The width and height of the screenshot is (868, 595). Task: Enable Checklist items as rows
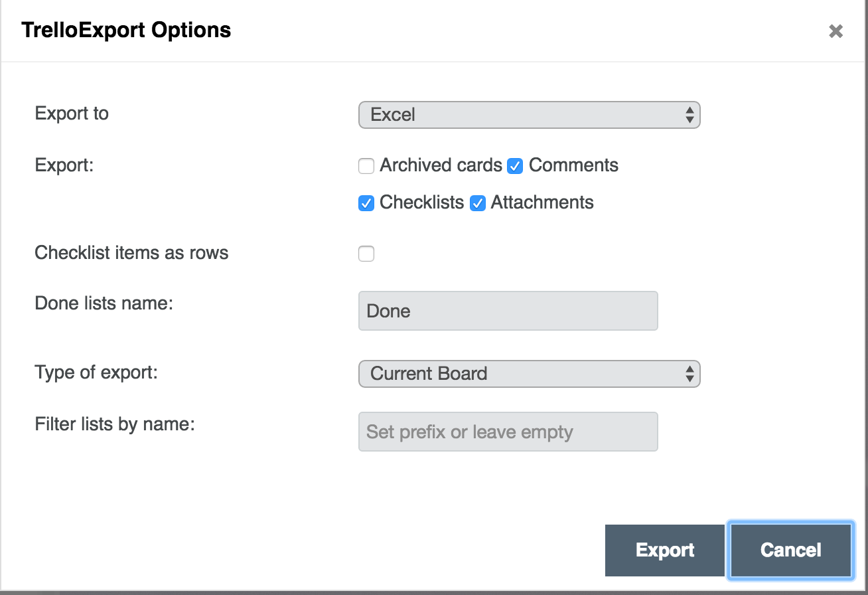[366, 253]
